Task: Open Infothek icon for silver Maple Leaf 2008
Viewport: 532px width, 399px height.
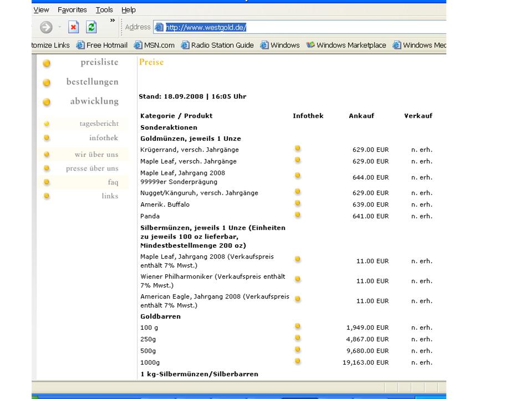Action: coord(298,259)
